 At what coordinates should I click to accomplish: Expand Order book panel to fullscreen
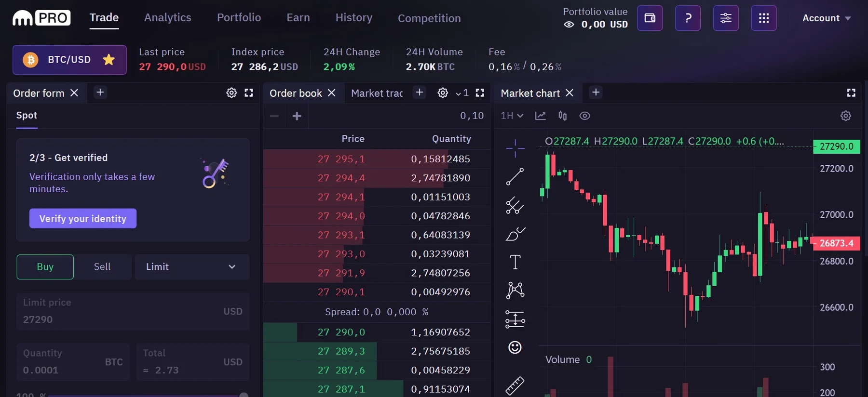tap(480, 93)
